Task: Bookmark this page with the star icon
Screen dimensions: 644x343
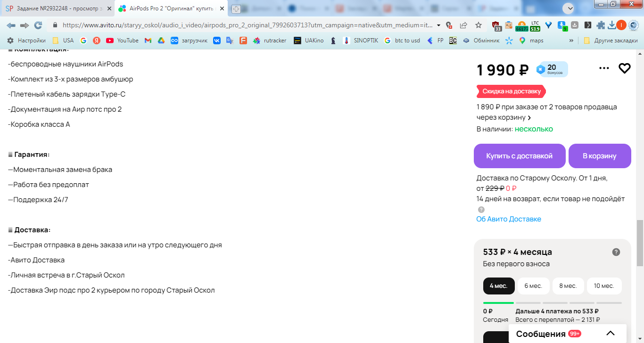Action: [479, 25]
